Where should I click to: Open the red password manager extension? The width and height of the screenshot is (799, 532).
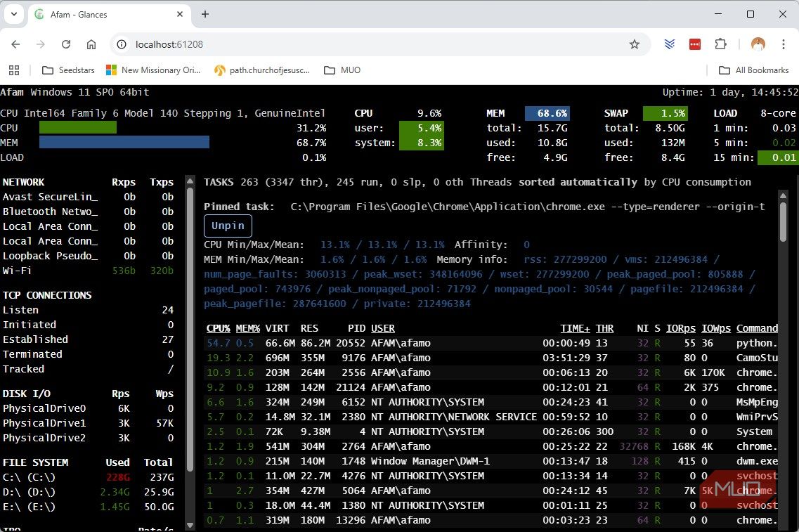click(695, 44)
